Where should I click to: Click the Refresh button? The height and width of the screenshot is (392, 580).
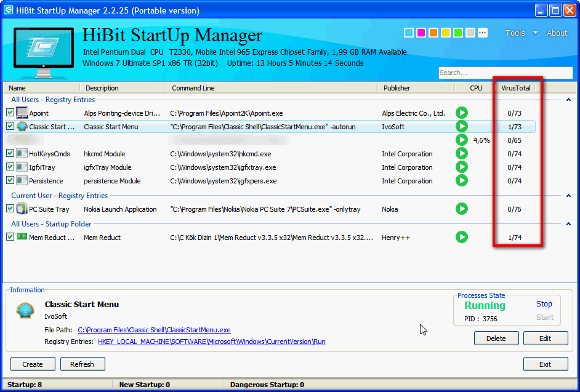(82, 364)
